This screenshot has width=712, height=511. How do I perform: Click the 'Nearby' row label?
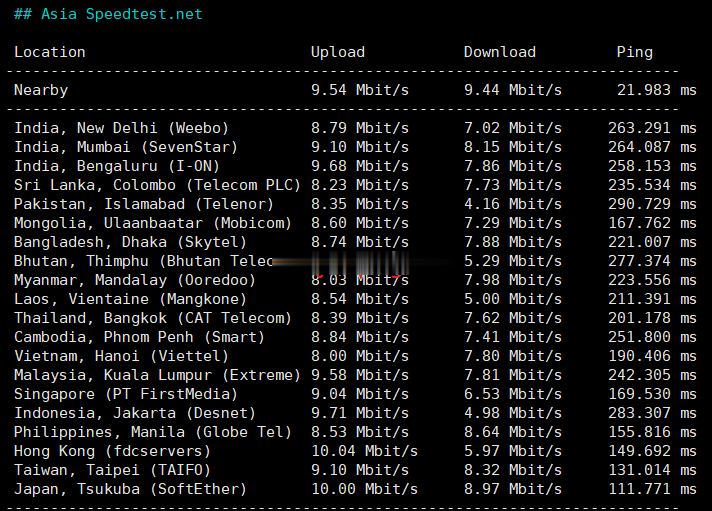tap(41, 90)
